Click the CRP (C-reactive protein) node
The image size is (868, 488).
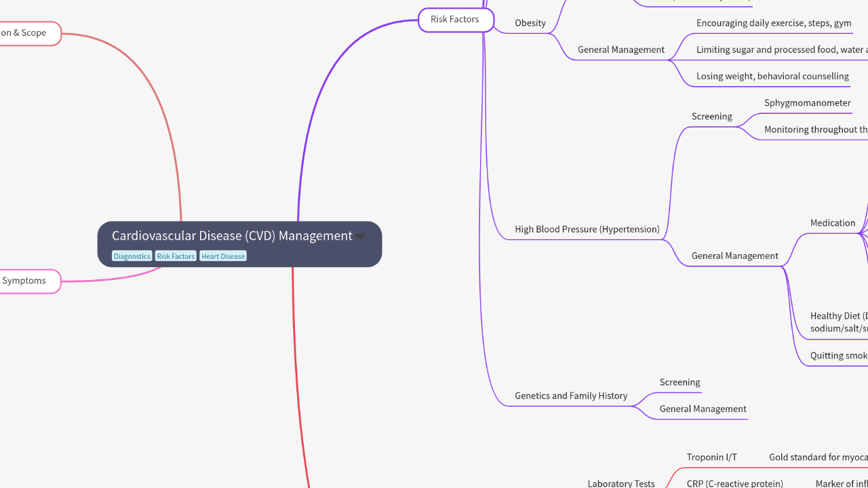(x=734, y=483)
